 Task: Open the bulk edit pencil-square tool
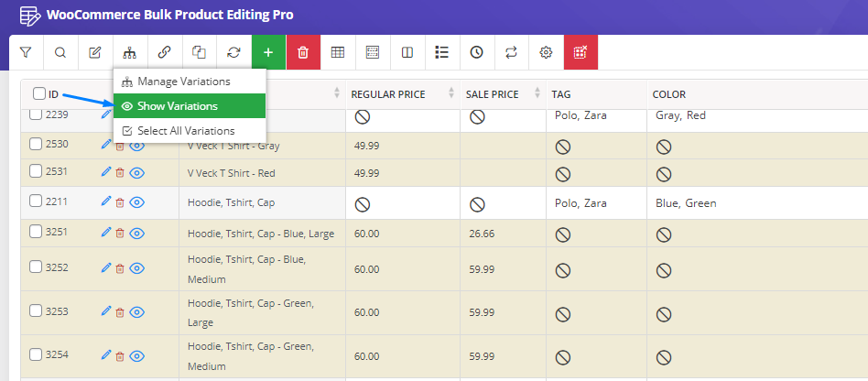click(95, 52)
